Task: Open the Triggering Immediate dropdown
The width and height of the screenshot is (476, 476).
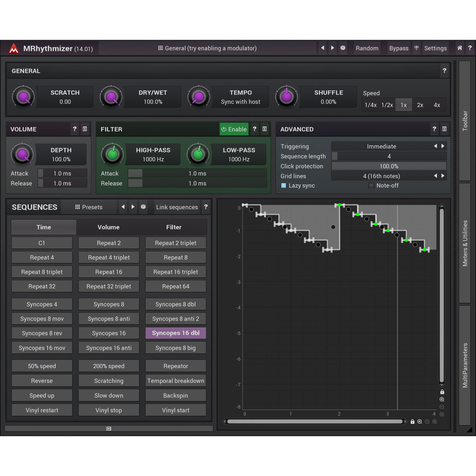Action: coord(389,146)
